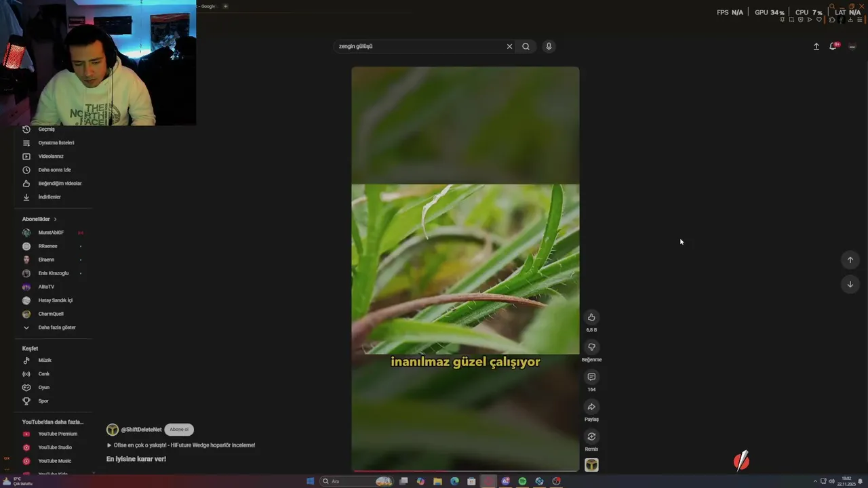Share the Short with the Paylaş icon

click(x=591, y=407)
